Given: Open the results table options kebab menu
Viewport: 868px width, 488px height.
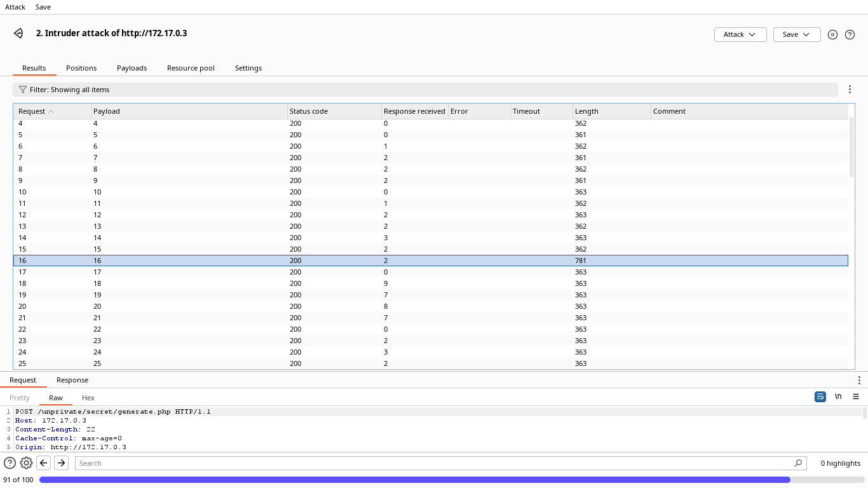Looking at the screenshot, I should click(x=850, y=90).
